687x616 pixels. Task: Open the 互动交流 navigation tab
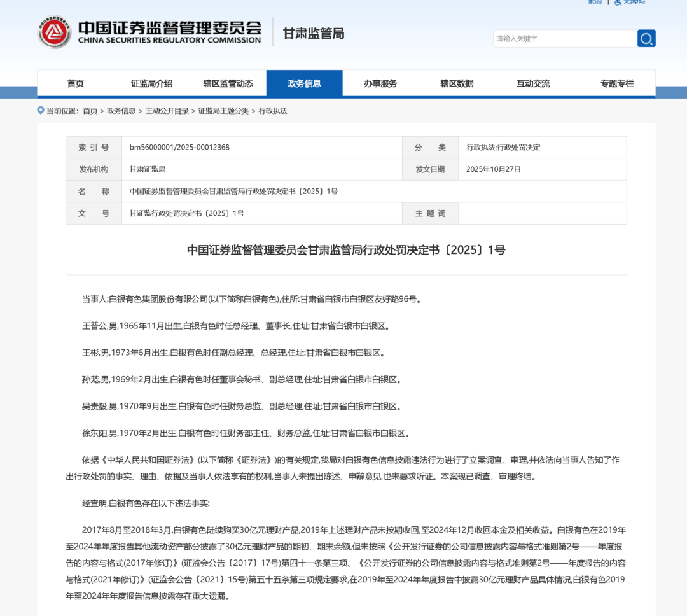point(533,83)
